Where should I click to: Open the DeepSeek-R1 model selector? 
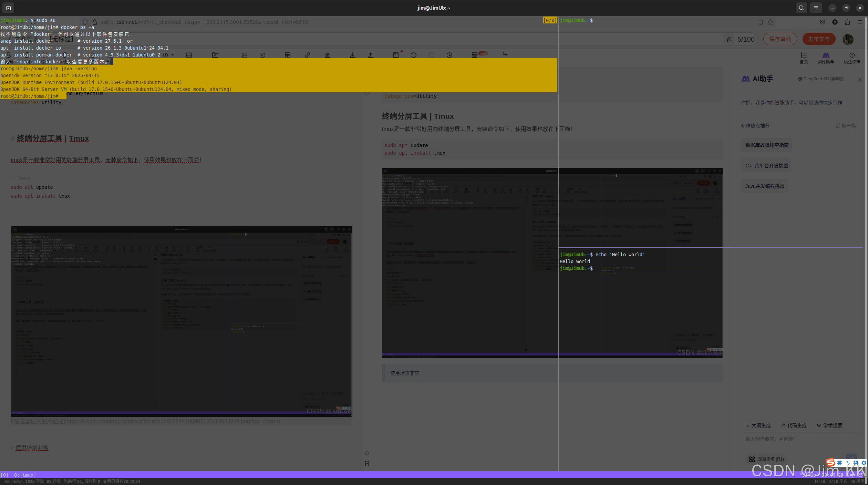pos(821,79)
